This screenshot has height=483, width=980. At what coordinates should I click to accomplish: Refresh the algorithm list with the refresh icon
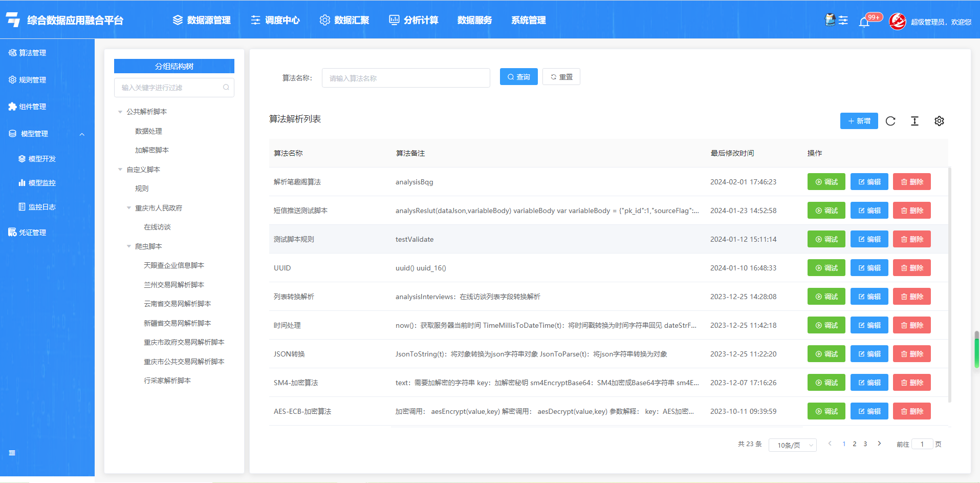[890, 121]
